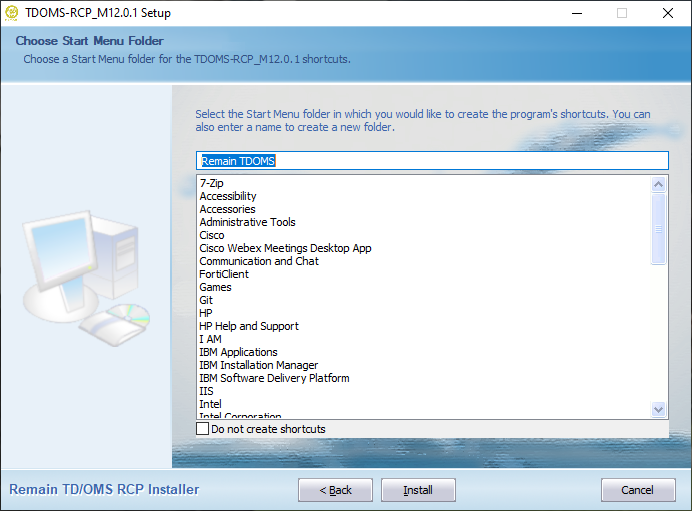Image resolution: width=692 pixels, height=511 pixels.
Task: Cancel the setup wizard
Action: point(638,490)
